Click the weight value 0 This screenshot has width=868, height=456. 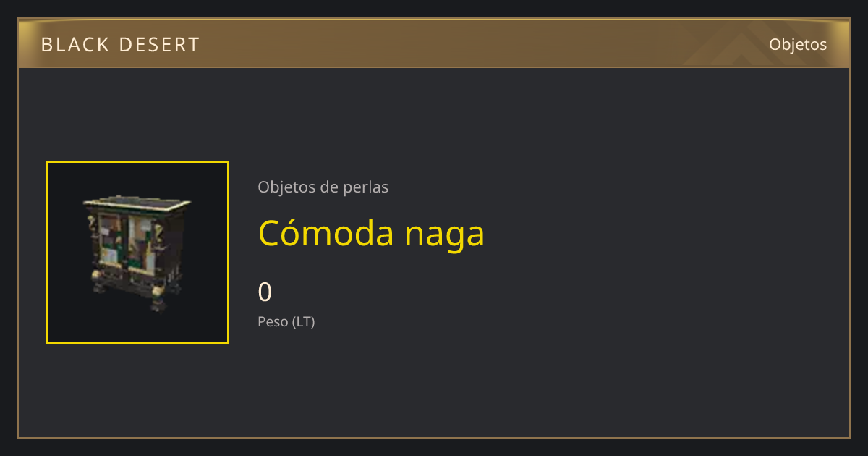click(x=265, y=292)
